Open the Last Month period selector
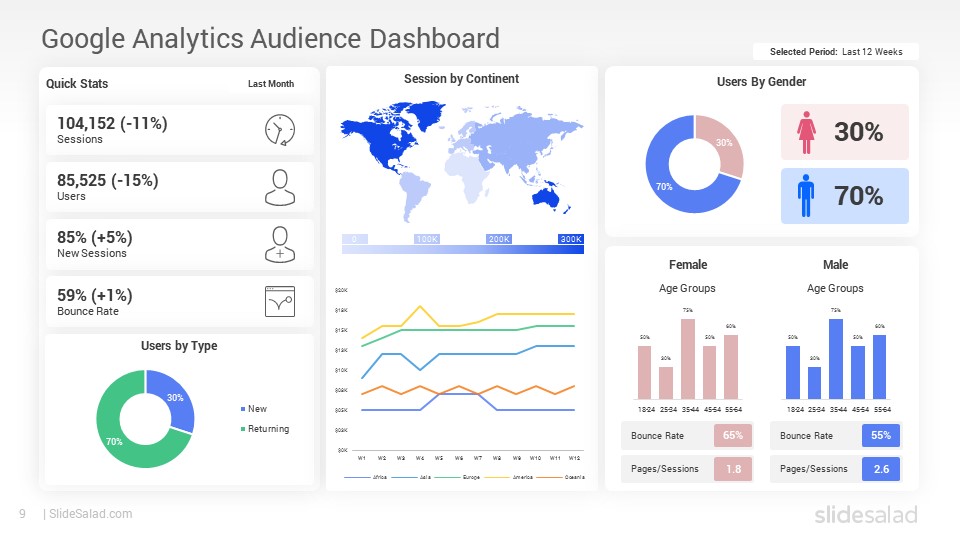Screen dimensions: 960x540 (x=271, y=84)
